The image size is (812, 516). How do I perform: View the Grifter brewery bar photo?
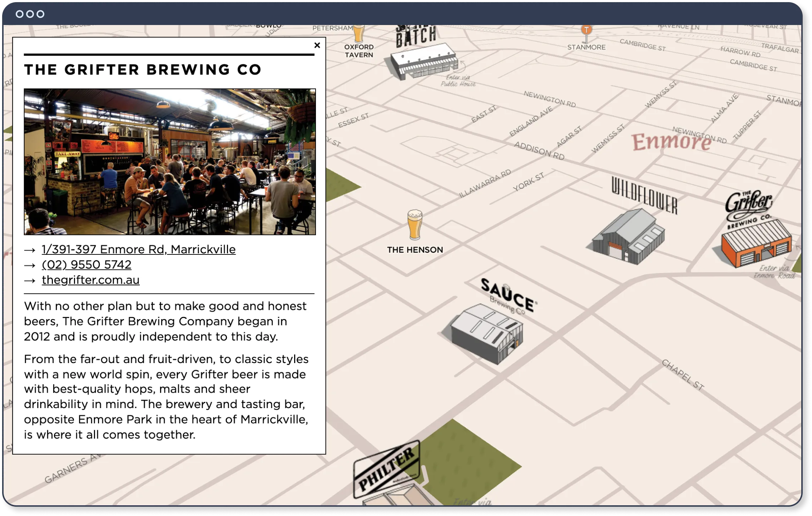(170, 162)
